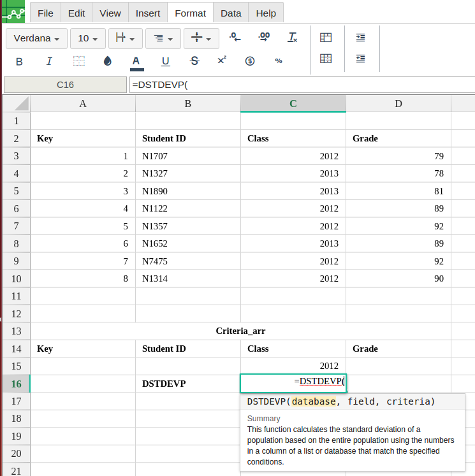Click the superscript icon
Screen dimensions: 475x476
point(222,61)
